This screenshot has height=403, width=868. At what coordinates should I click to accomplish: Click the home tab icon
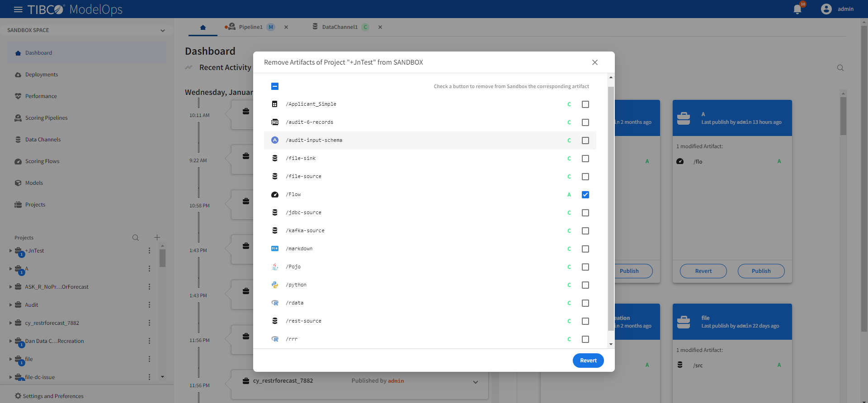[x=203, y=27]
